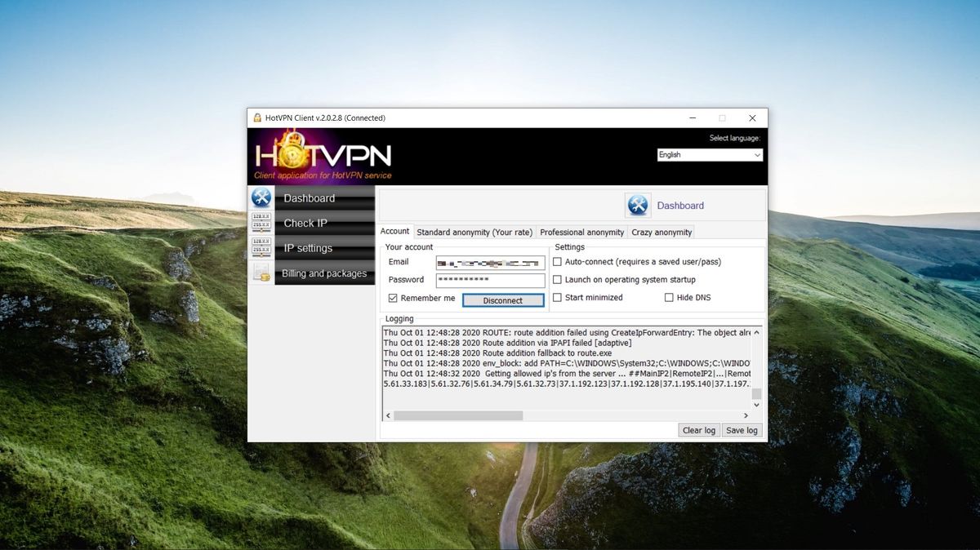Clear the log with Clear log button

[698, 430]
